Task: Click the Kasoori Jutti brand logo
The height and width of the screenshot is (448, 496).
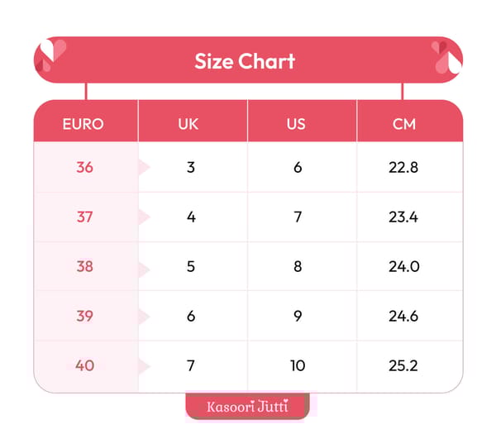Action: click(247, 407)
